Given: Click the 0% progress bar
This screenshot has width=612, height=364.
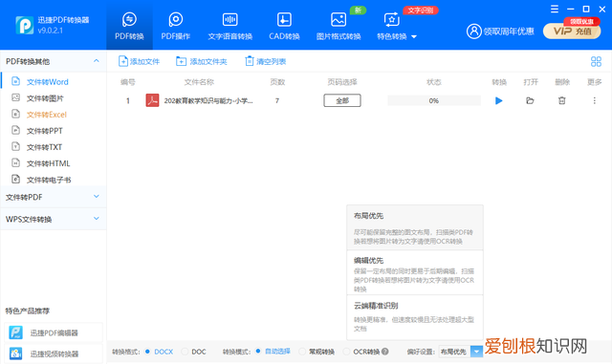Looking at the screenshot, I should point(434,100).
